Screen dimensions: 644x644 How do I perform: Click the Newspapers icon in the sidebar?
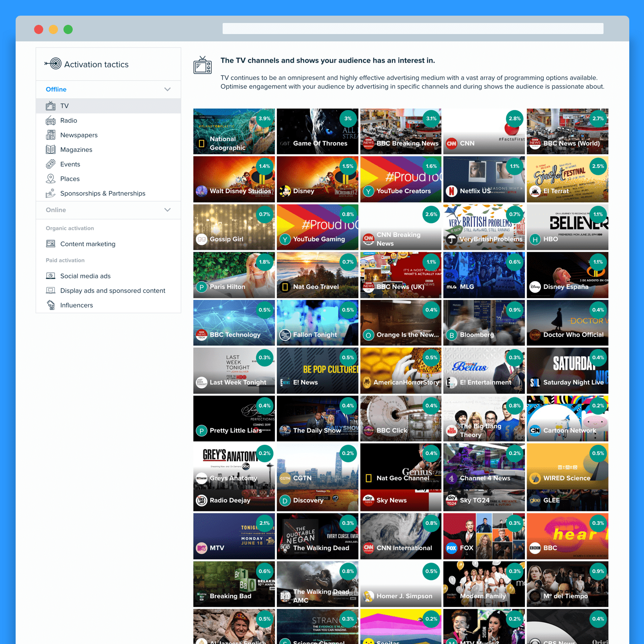(51, 135)
